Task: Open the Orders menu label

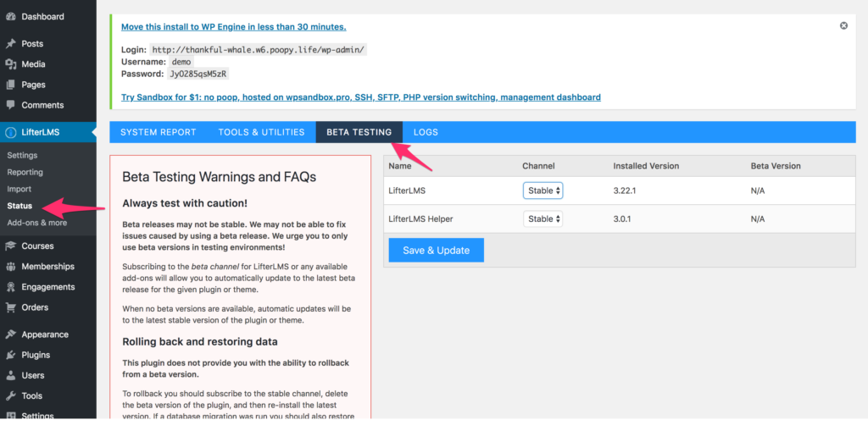Action: 35,307
